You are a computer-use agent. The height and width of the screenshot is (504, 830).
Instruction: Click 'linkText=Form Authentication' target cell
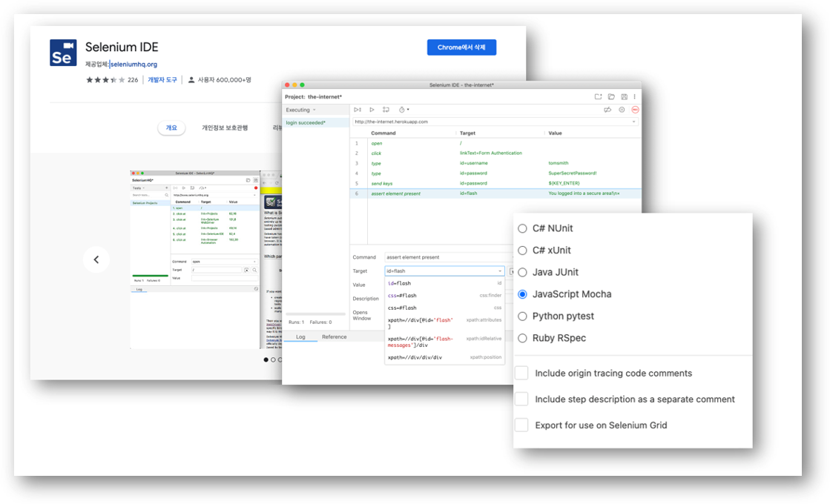[x=491, y=153]
